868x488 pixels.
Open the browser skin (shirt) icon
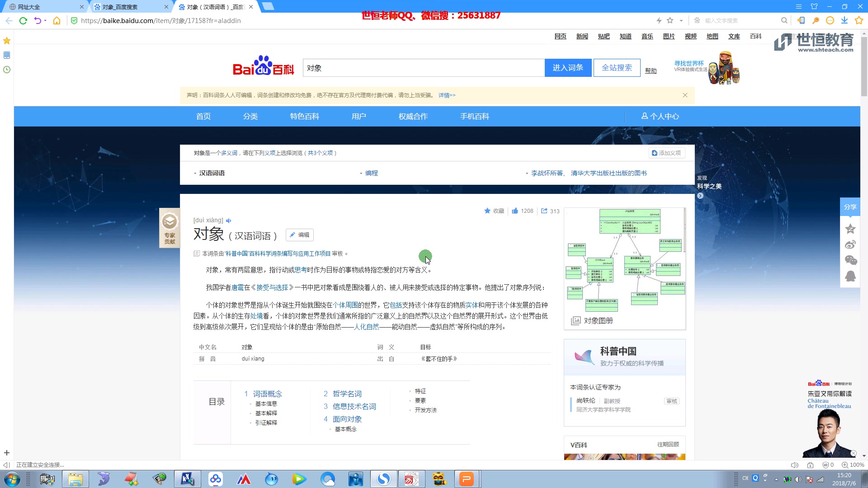(814, 6)
